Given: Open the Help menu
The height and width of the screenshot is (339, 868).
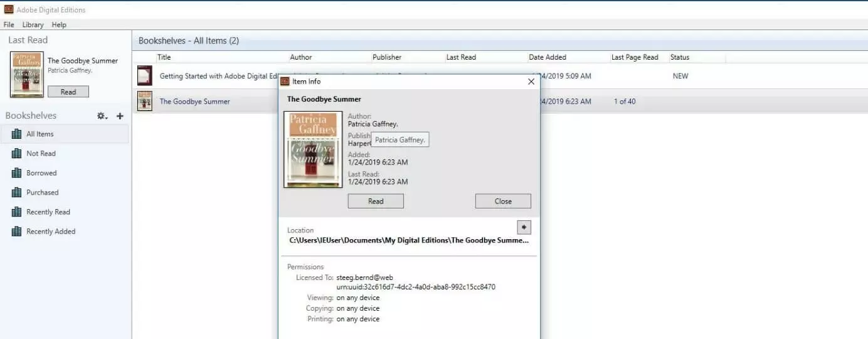Looking at the screenshot, I should tap(59, 24).
